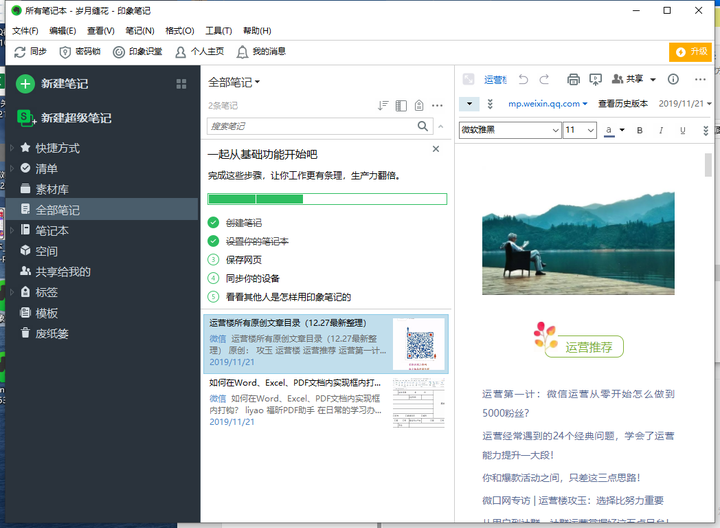
Task: Click the tag filter icon in note list
Action: click(x=419, y=106)
